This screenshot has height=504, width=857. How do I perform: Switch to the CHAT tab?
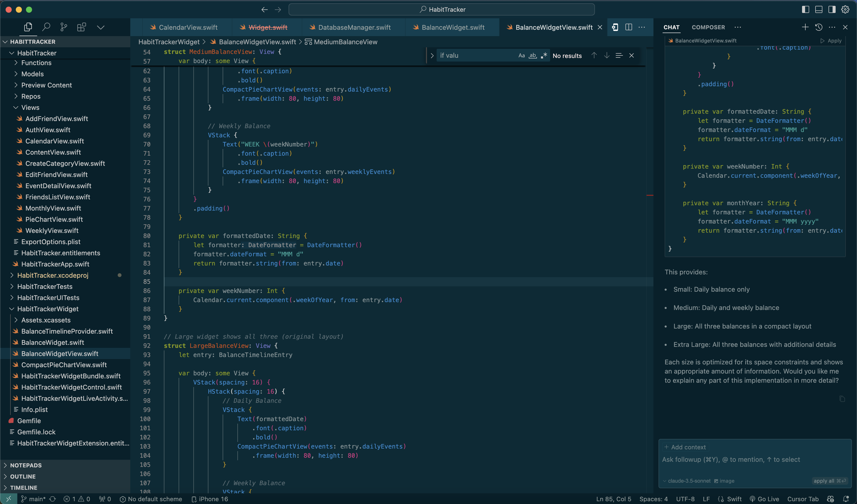coord(671,27)
